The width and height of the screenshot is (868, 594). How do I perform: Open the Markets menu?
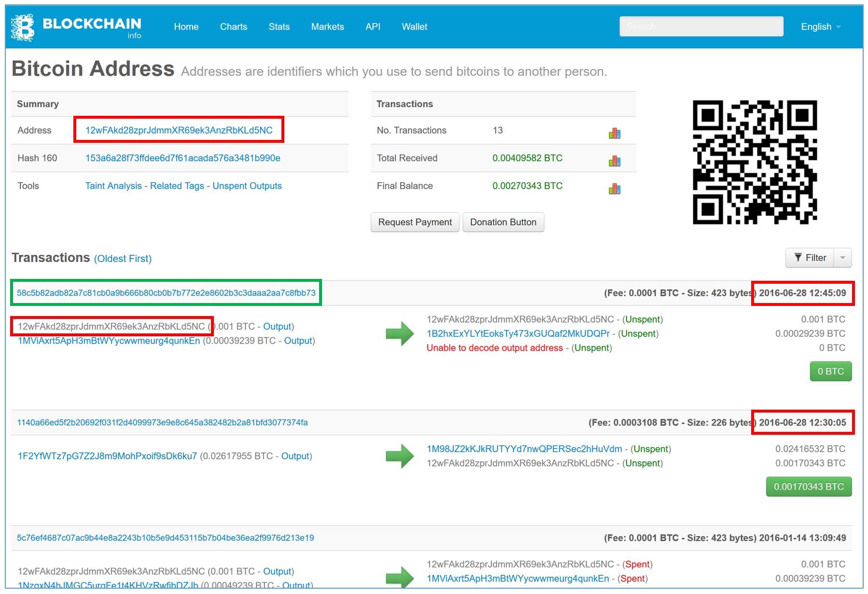coord(327,27)
